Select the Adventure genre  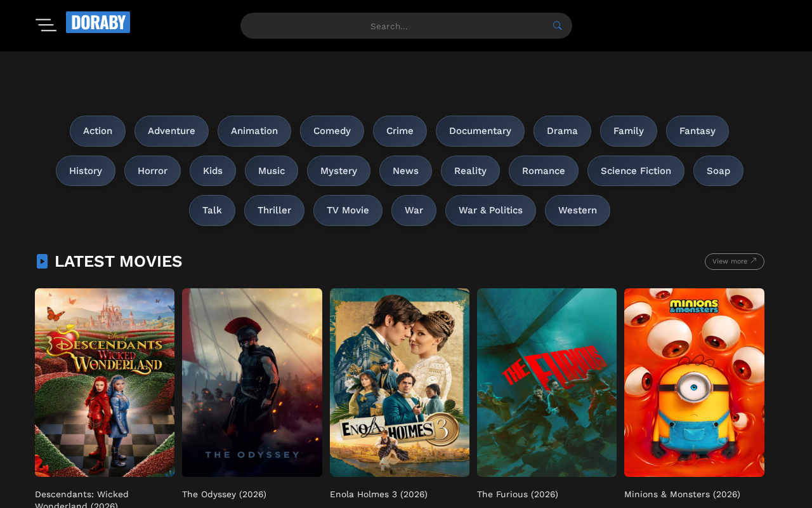click(171, 131)
